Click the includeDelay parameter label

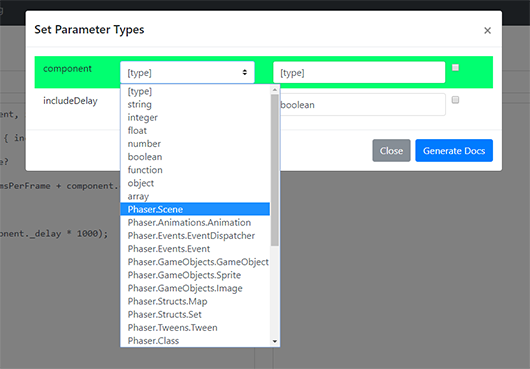point(70,101)
